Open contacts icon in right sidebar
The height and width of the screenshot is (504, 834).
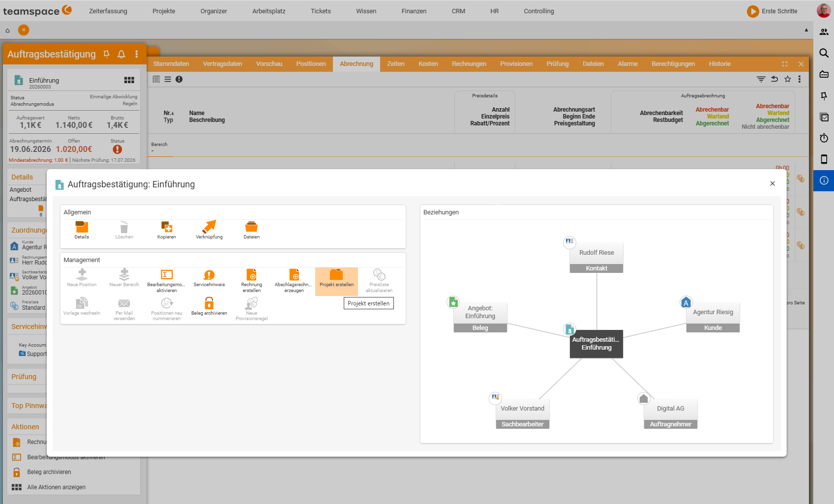click(824, 32)
